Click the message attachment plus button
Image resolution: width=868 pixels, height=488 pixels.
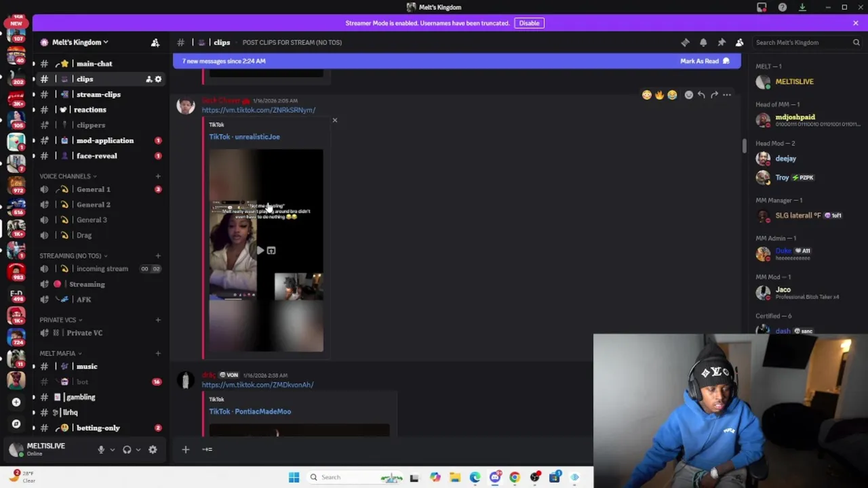[x=185, y=449]
